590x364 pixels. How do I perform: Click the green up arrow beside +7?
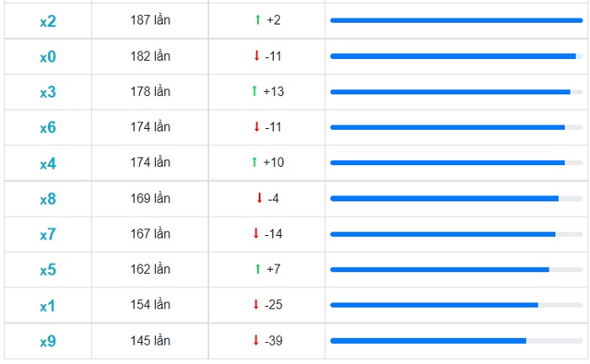pyautogui.click(x=258, y=269)
